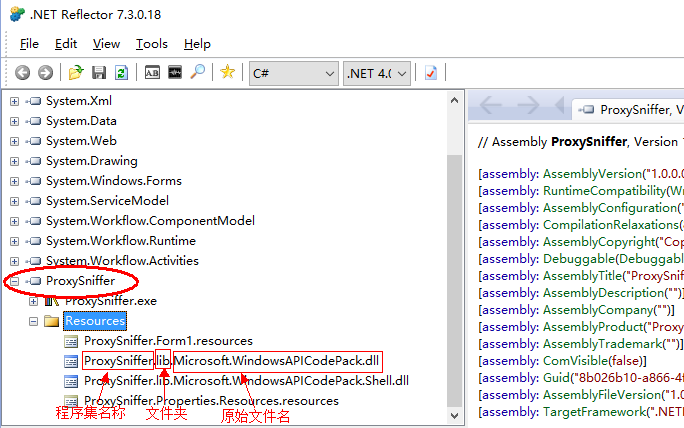Viewport: 684px width, 428px height.
Task: Open the .NET 4.0 framework dropdown
Action: click(376, 73)
